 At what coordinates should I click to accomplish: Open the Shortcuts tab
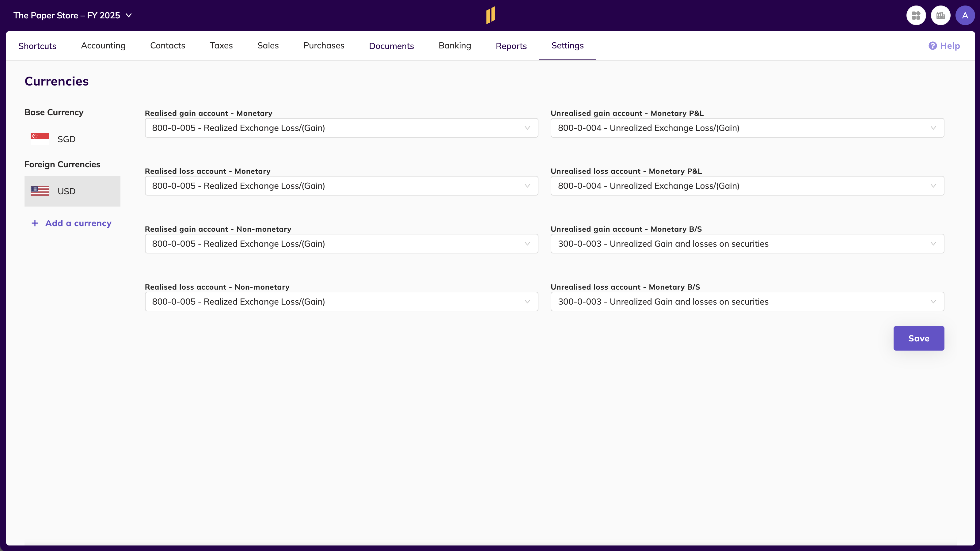click(37, 46)
